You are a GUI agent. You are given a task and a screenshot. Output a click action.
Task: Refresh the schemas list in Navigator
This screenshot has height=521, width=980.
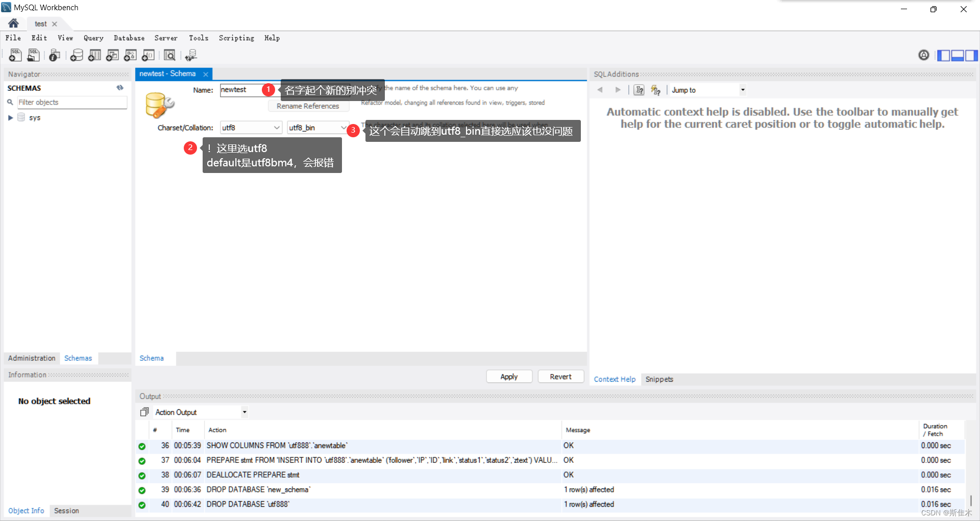[x=120, y=87]
